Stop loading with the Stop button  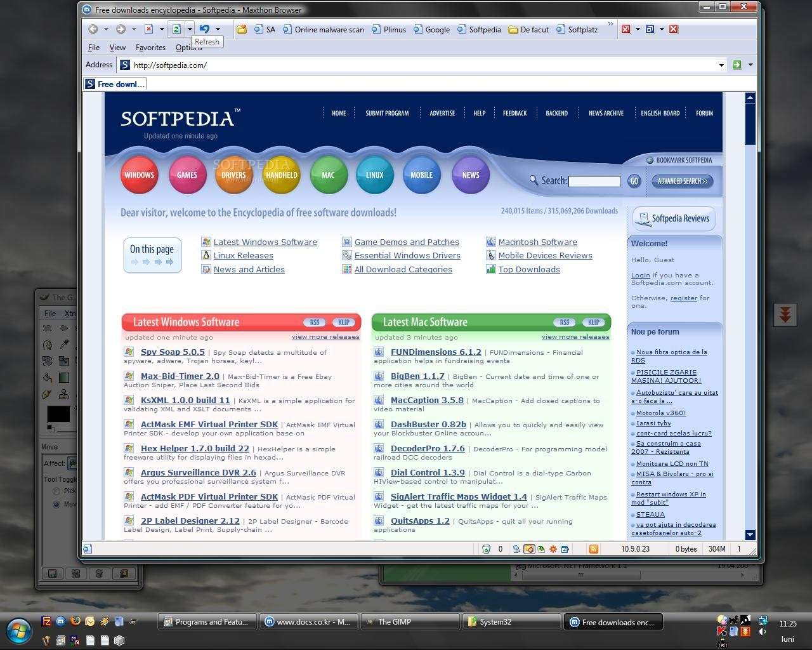pyautogui.click(x=148, y=29)
